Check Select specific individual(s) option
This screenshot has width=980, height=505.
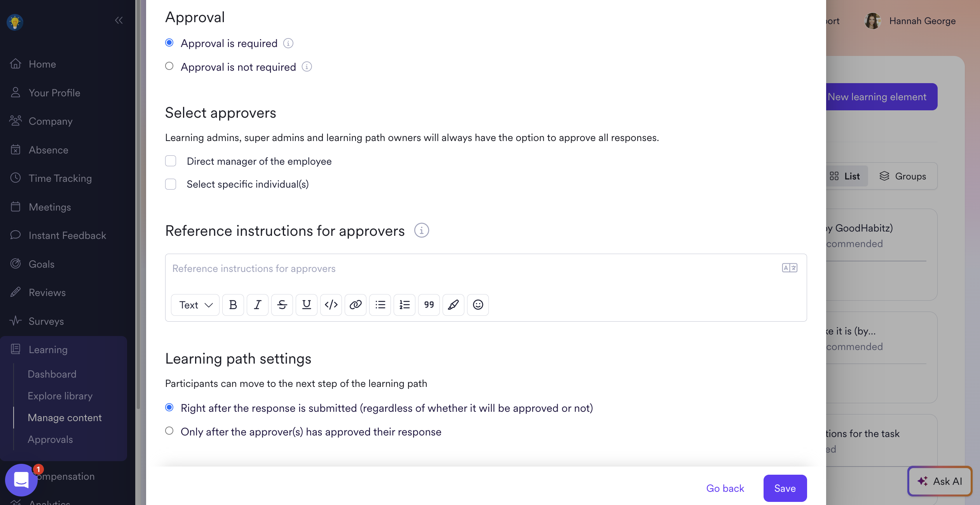(x=171, y=184)
